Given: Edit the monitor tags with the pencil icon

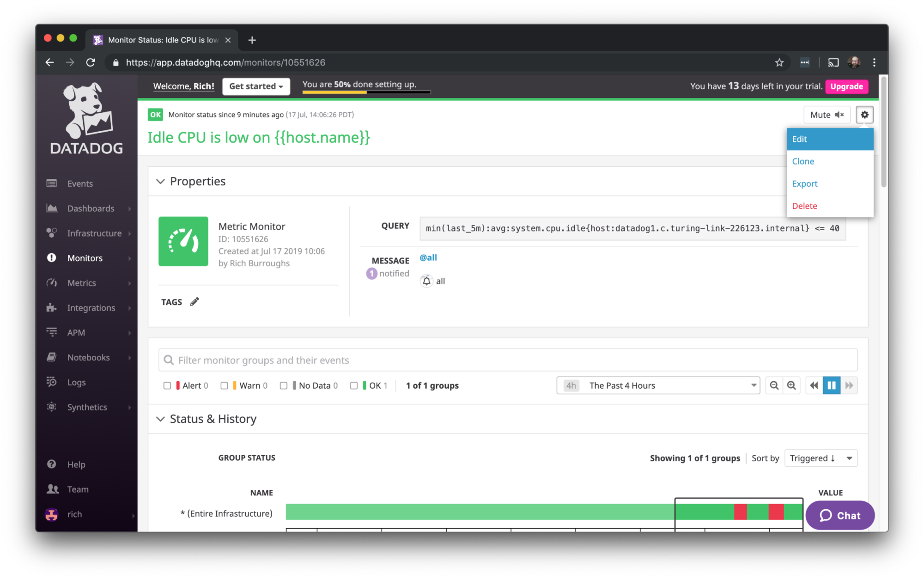Looking at the screenshot, I should click(x=195, y=301).
